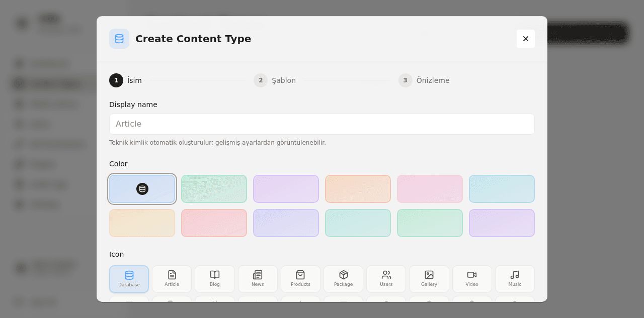Choose the Package box icon
Screen dimensions: 644x318
344,279
